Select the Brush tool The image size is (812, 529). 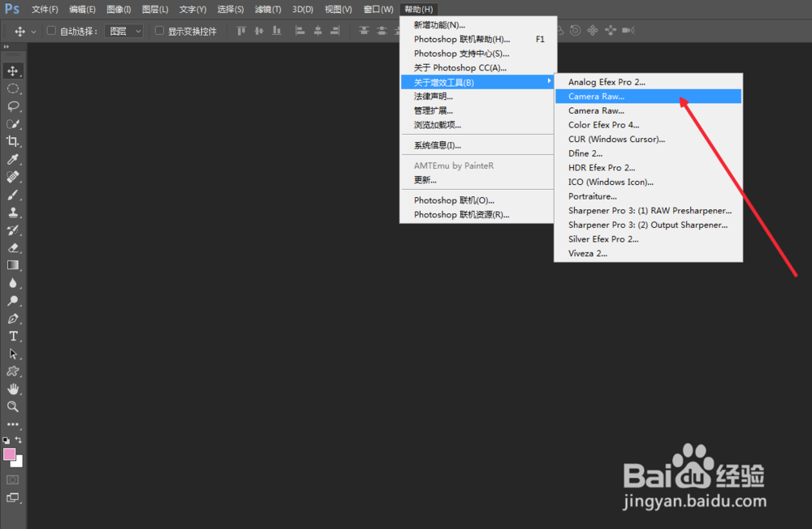point(13,195)
